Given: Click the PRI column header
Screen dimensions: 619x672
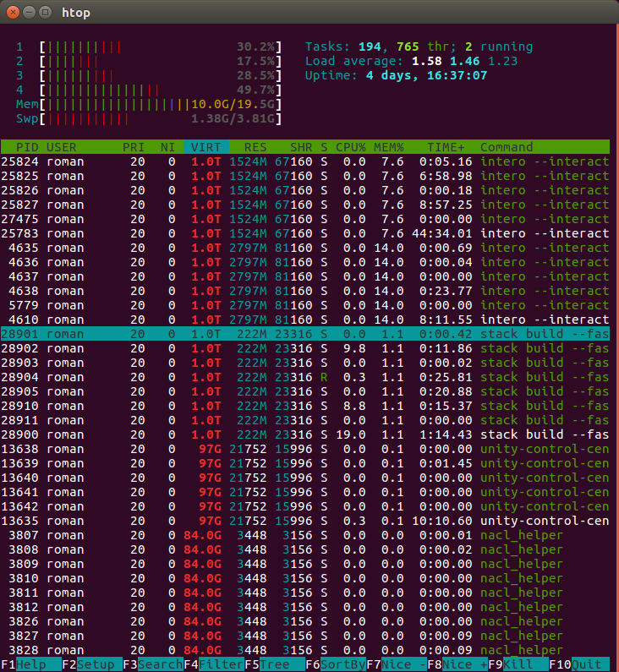Looking at the screenshot, I should tap(134, 147).
